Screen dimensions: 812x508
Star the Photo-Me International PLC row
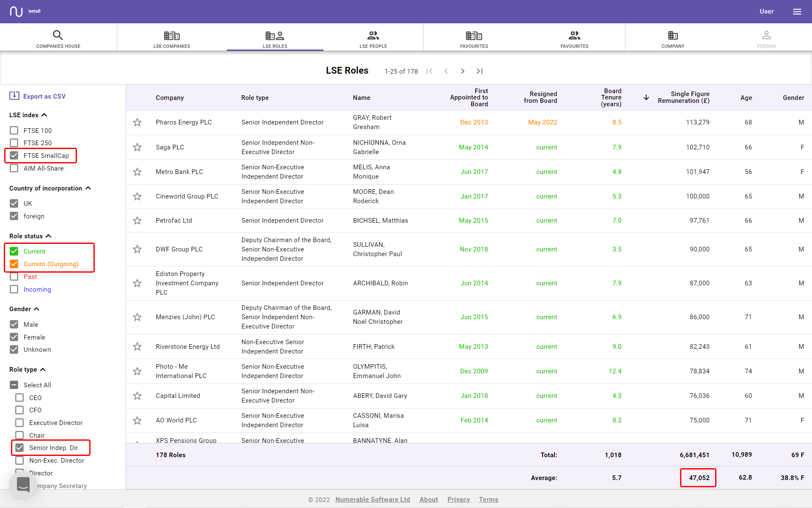[x=137, y=371]
